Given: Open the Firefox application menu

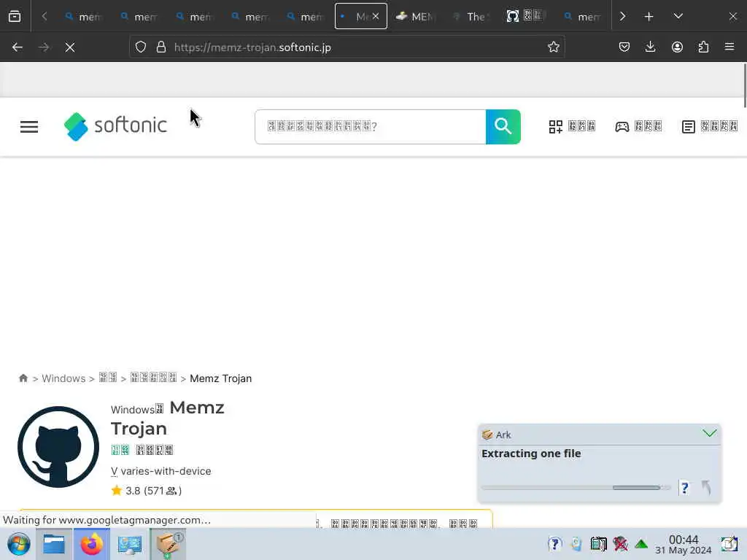Looking at the screenshot, I should 729,47.
